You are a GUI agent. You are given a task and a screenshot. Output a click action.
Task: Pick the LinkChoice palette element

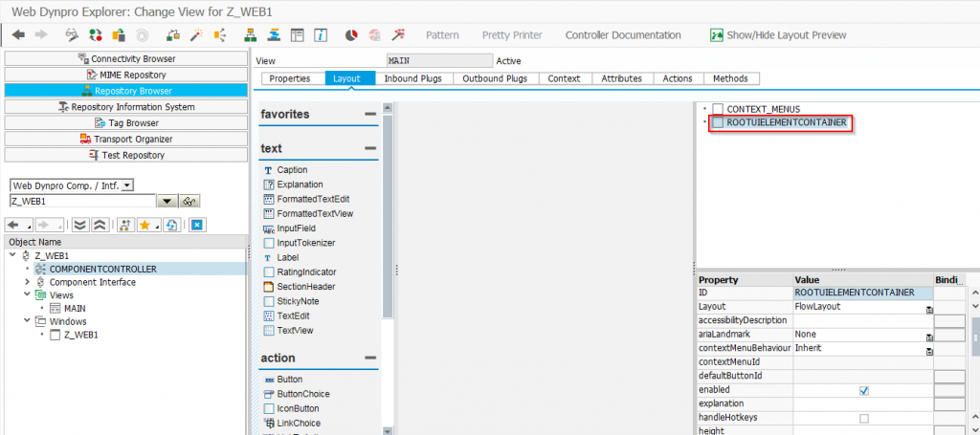click(299, 424)
